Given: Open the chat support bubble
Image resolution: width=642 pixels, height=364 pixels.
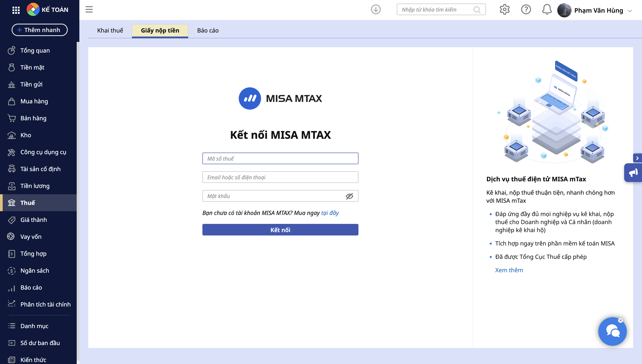Looking at the screenshot, I should (612, 331).
